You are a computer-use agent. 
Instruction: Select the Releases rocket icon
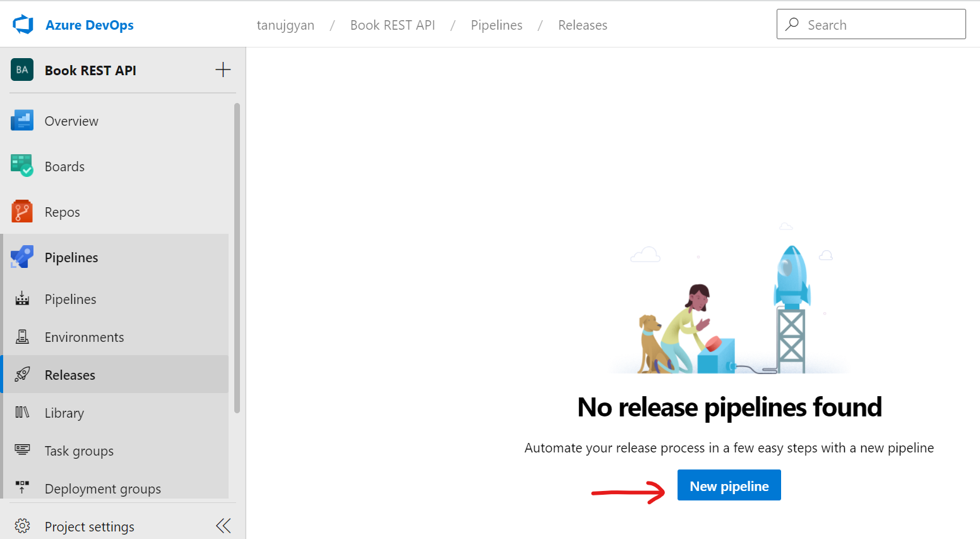pos(22,374)
